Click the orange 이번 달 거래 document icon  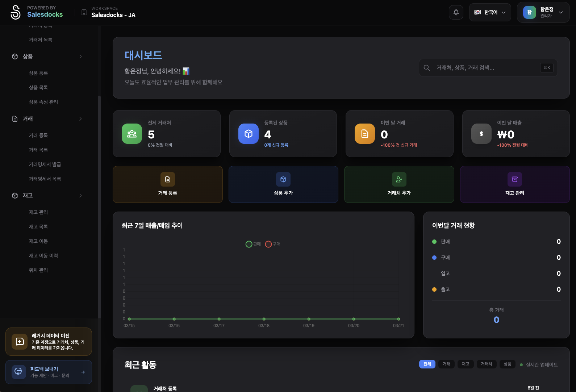click(x=365, y=134)
